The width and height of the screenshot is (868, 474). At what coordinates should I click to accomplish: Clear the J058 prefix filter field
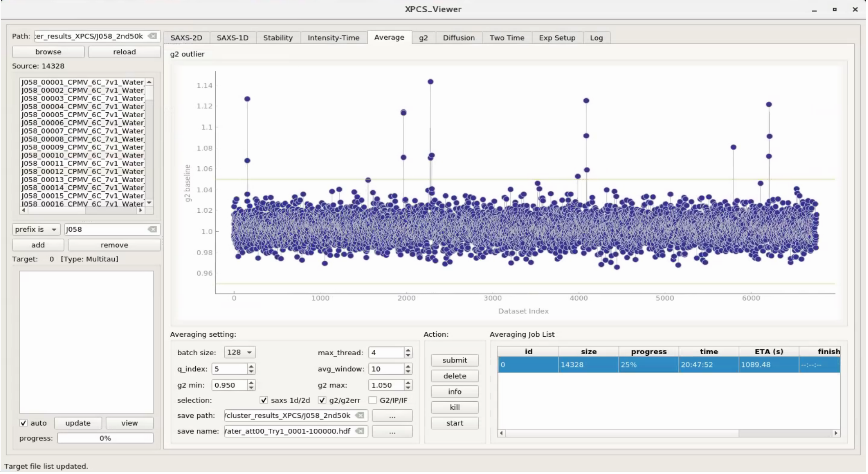pos(153,230)
